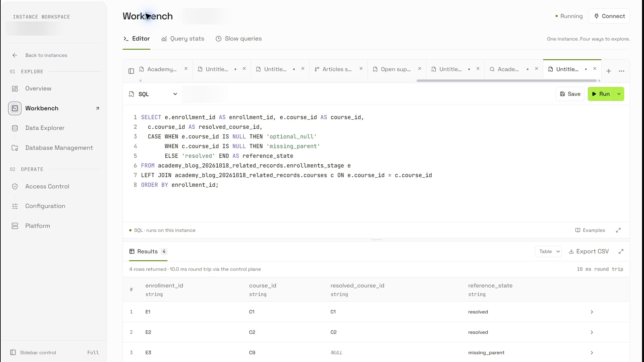Open Database Management section
This screenshot has width=644, height=362.
click(59, 148)
